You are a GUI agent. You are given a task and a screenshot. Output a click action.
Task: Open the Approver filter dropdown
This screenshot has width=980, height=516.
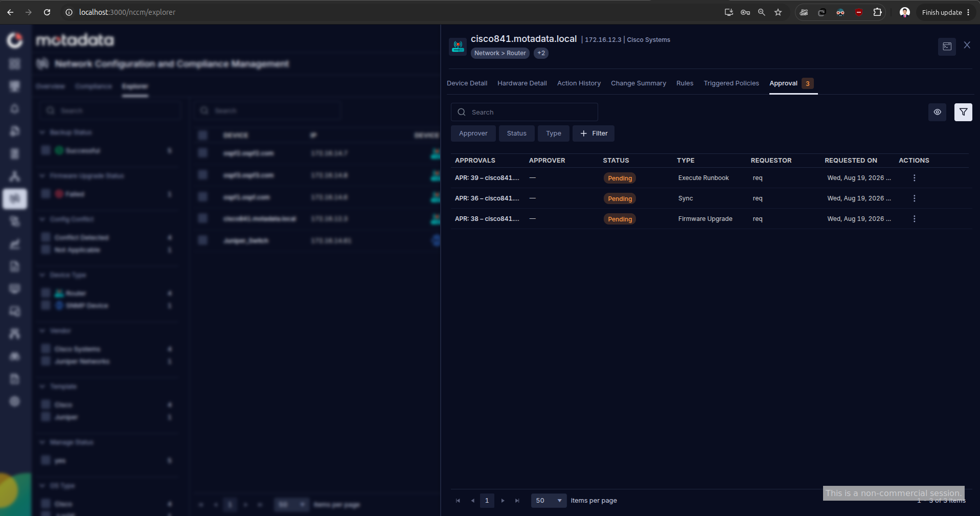click(473, 133)
